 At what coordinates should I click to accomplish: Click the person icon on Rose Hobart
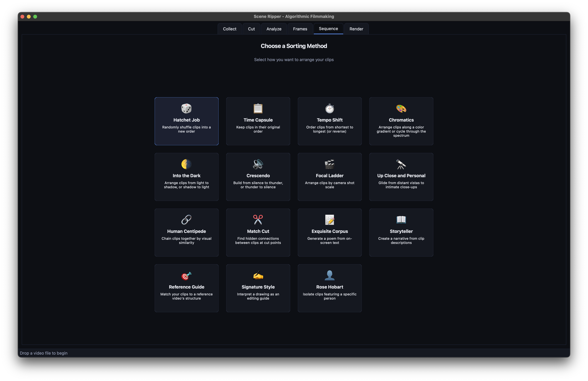[330, 275]
